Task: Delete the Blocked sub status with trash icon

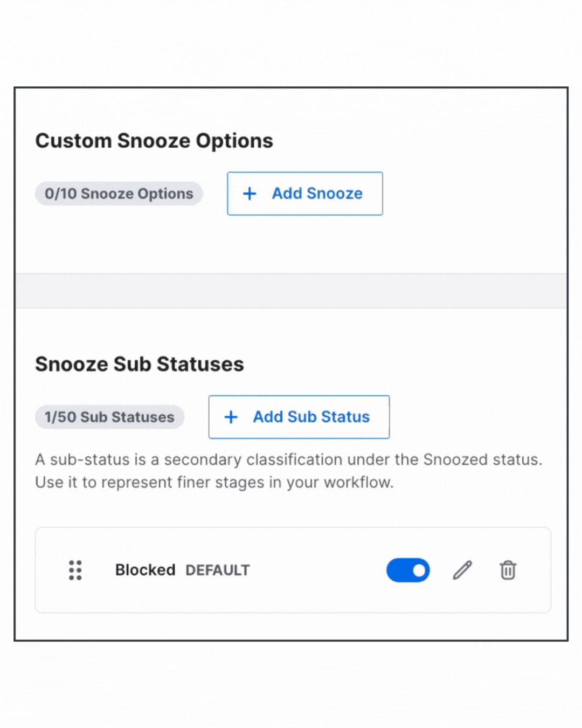Action: point(508,570)
